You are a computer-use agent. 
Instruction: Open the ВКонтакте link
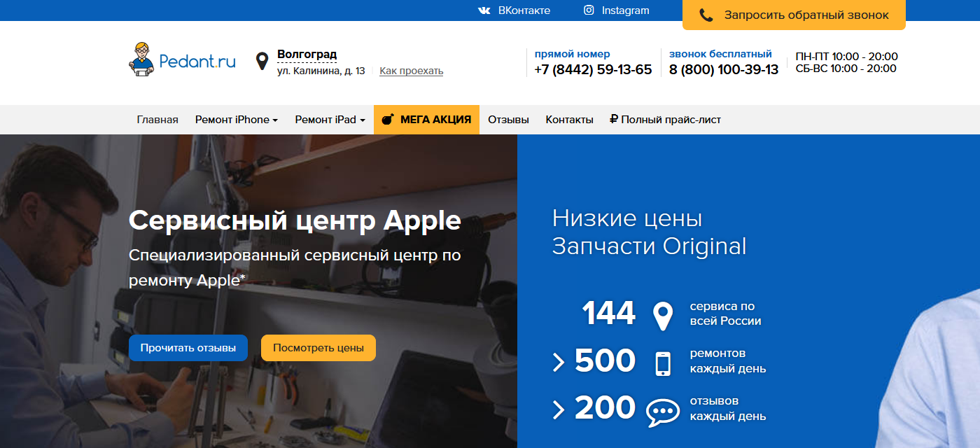(524, 10)
